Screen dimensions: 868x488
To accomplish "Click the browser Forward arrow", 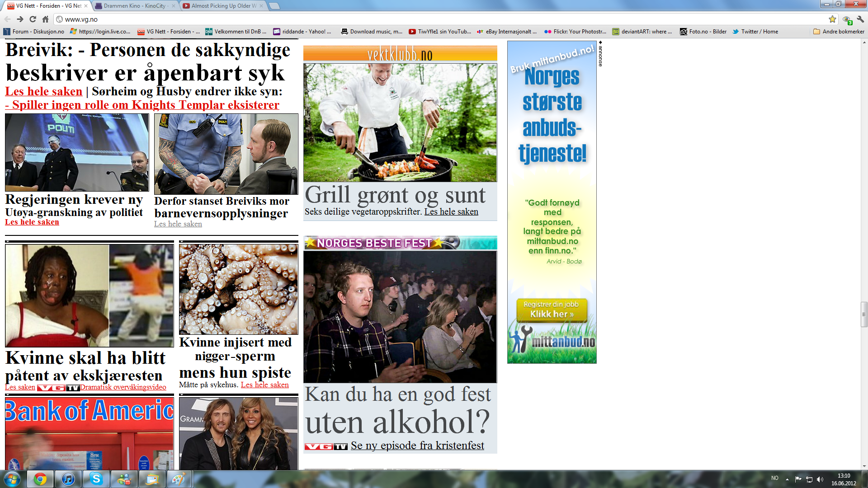I will click(x=20, y=19).
